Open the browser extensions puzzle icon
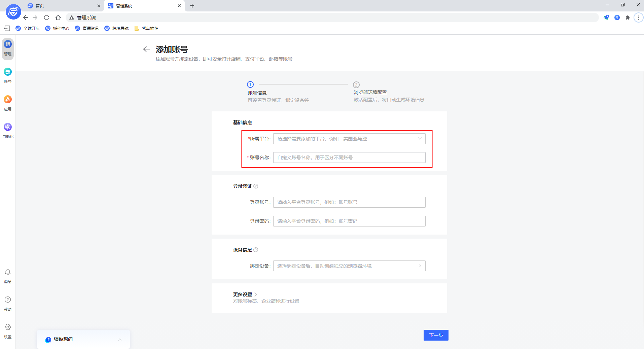Screen dimensions: 644x349 coord(628,17)
